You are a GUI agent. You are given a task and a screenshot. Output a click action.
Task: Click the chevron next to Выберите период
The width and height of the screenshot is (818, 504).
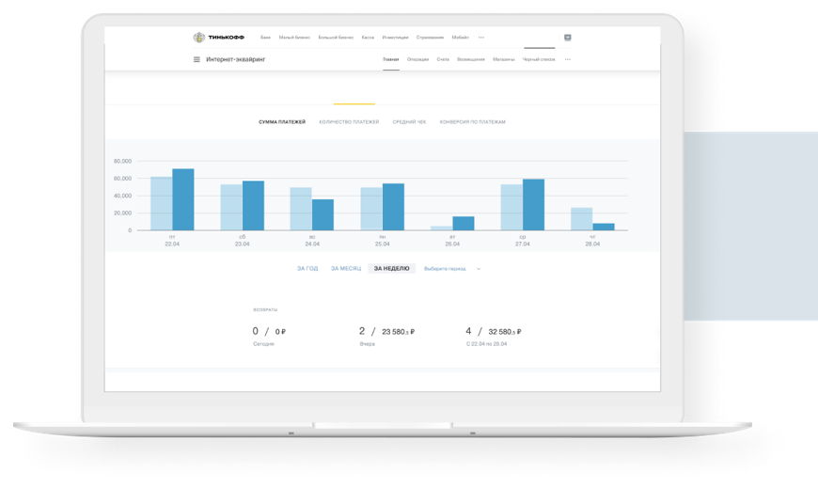479,269
